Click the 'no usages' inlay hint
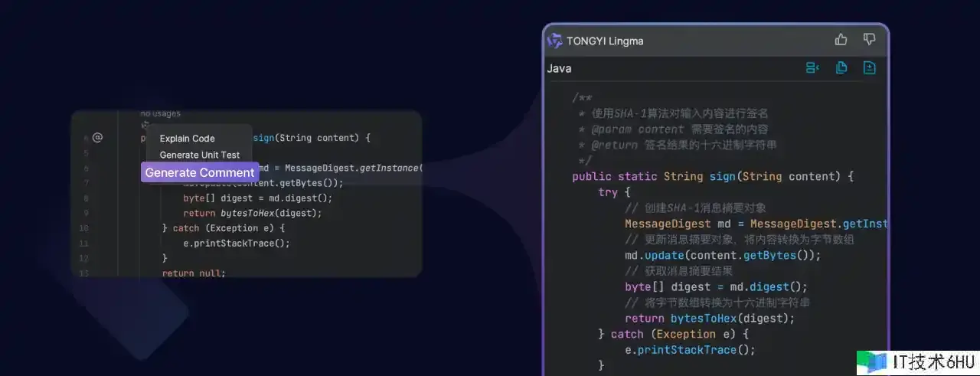Screen dimensions: 980x376 point(160,113)
